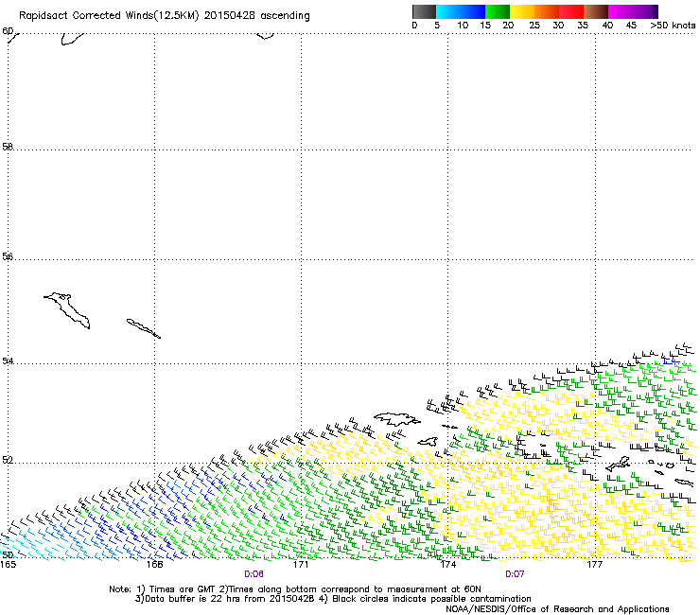Click the magenta 40-45 knots color band
Screen dimensions: 700x615
[x=621, y=11]
